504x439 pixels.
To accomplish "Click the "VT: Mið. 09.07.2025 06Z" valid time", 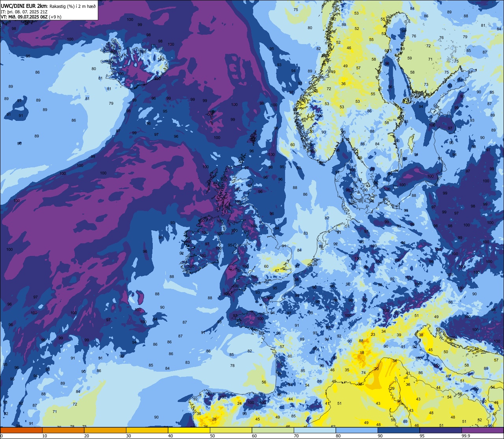I will [24, 17].
